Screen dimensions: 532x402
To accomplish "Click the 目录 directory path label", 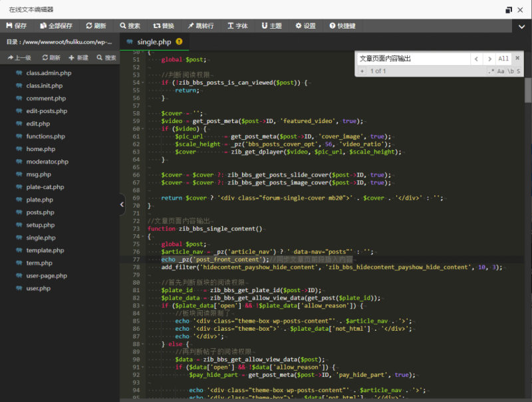I will pos(59,42).
